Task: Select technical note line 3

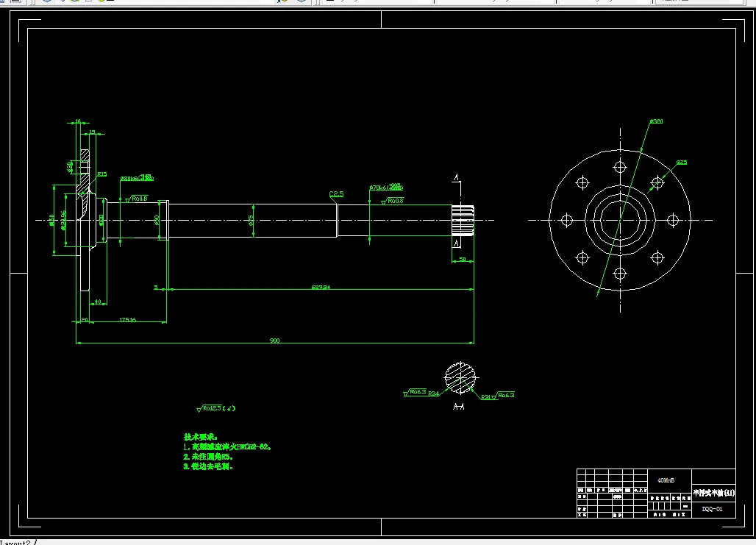Action: (208, 467)
